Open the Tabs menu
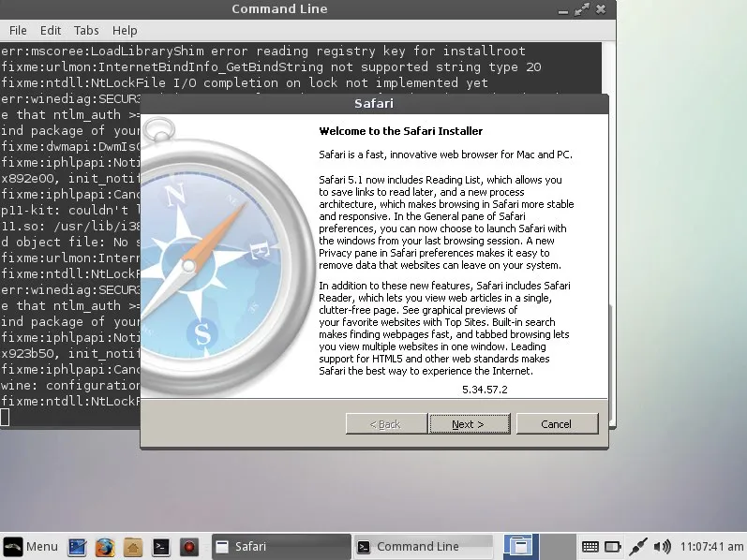Viewport: 747px width, 560px height. 86,30
